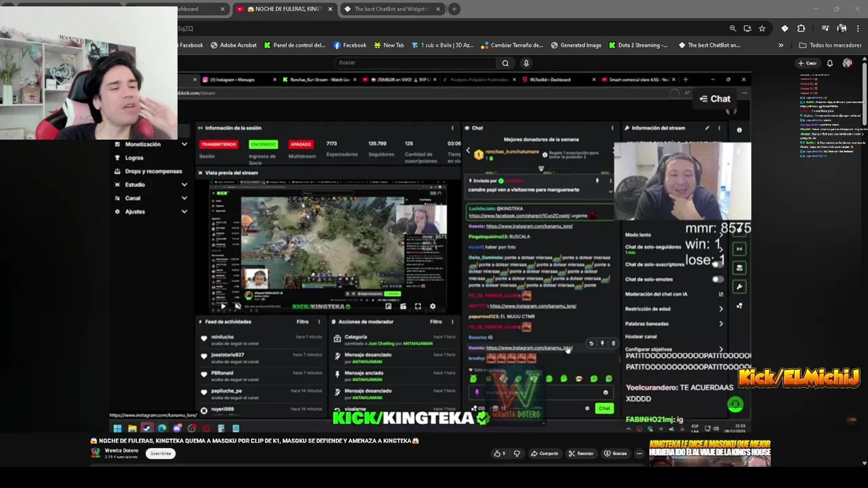This screenshot has width=868, height=488.
Task: Open Logros in the Kick sidebar
Action: coord(134,158)
